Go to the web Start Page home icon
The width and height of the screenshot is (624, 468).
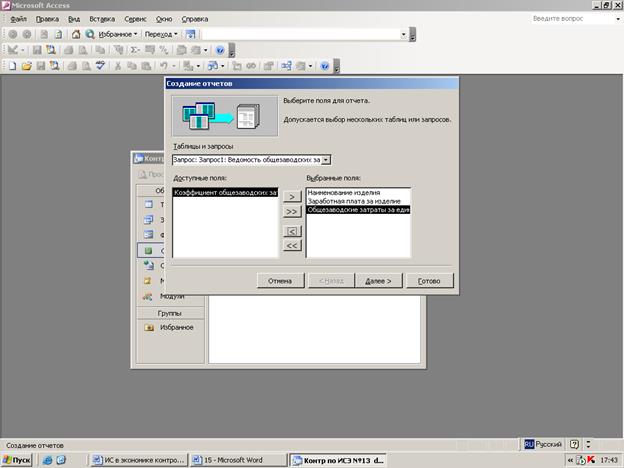[76, 34]
